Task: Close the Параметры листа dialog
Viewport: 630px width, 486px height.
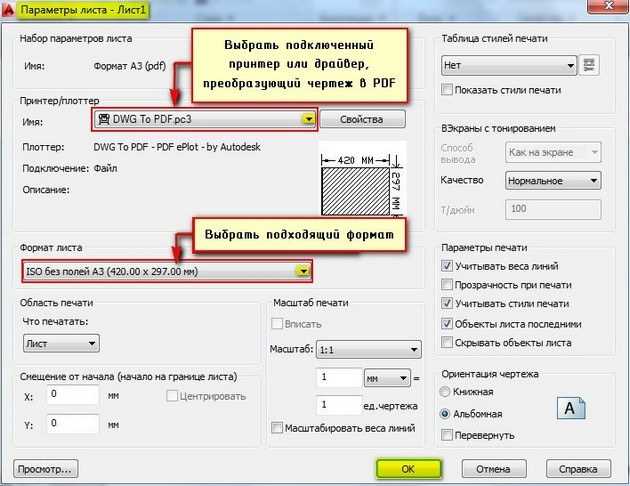Action: tap(609, 6)
